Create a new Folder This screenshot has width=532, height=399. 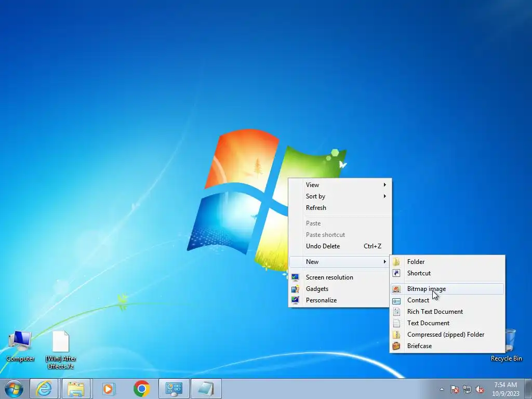[x=447, y=262]
